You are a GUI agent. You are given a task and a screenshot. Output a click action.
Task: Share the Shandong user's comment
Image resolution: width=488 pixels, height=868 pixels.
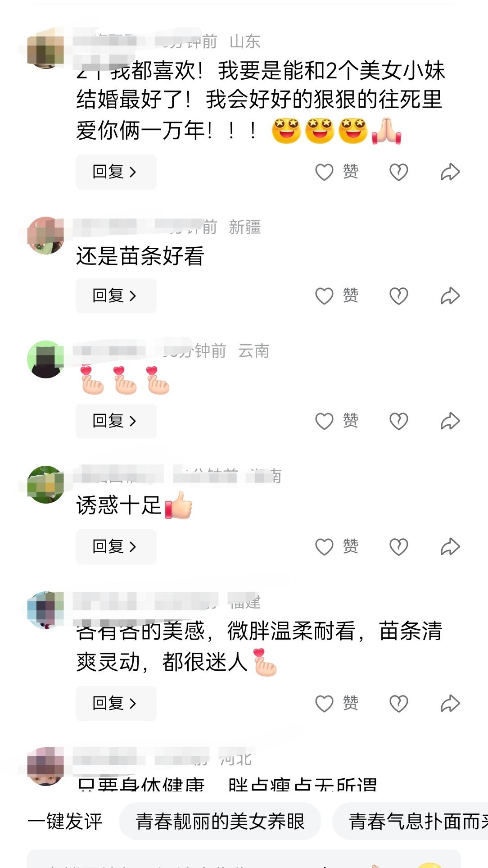click(450, 172)
